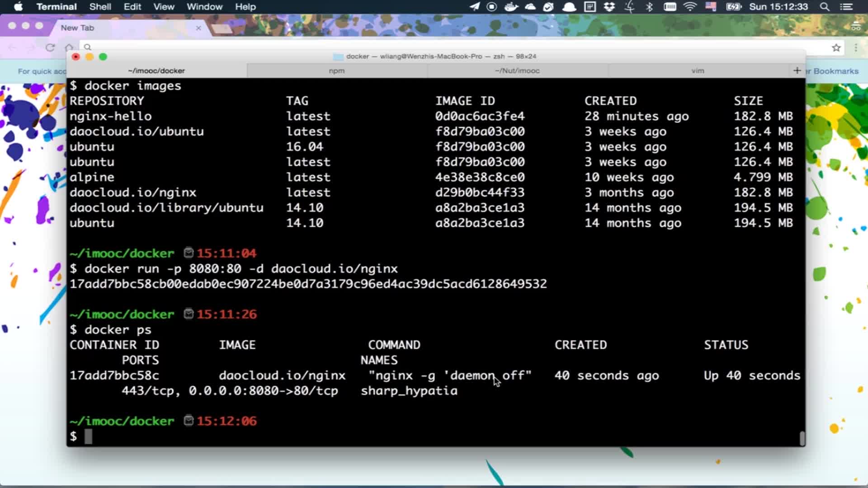Click the battery charging status icon
Screen dimensions: 868x488
pyautogui.click(x=733, y=7)
